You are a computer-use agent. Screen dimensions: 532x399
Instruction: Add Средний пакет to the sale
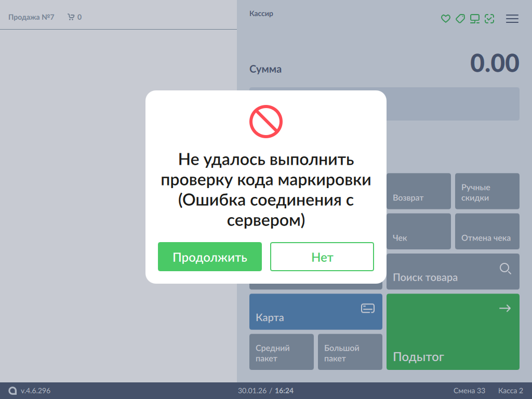pos(281,352)
